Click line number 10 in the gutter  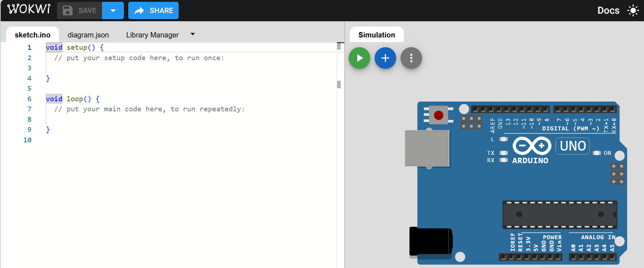pyautogui.click(x=27, y=140)
